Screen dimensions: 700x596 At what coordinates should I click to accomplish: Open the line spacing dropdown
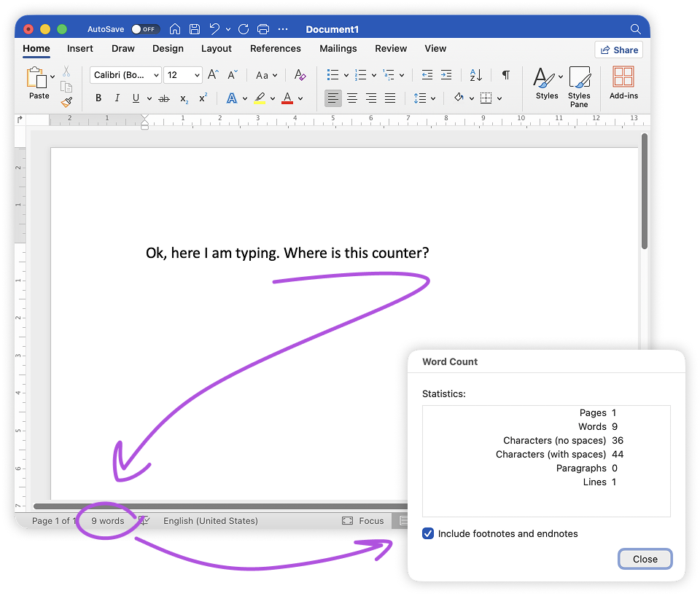[424, 98]
